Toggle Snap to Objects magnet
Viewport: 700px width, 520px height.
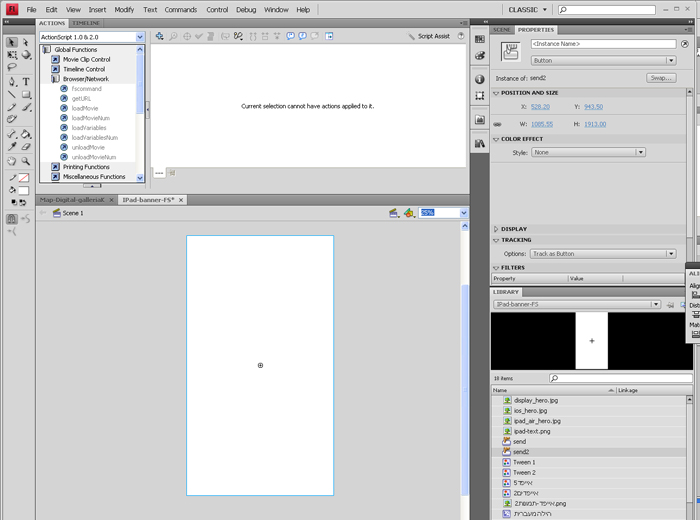point(12,219)
